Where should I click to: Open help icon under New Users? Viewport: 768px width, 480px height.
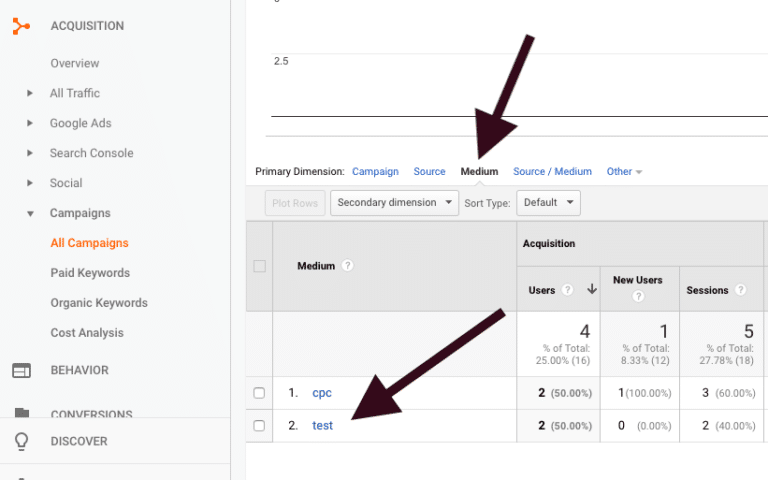[x=638, y=296]
